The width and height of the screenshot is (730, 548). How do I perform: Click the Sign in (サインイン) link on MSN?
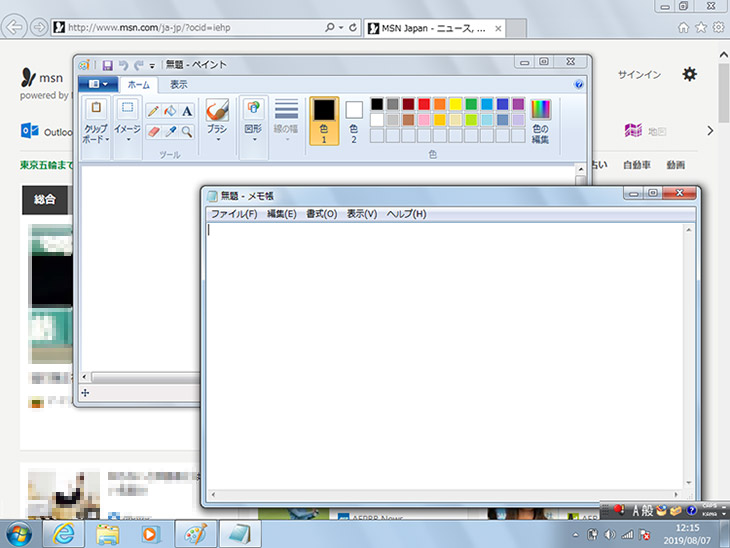tap(638, 75)
